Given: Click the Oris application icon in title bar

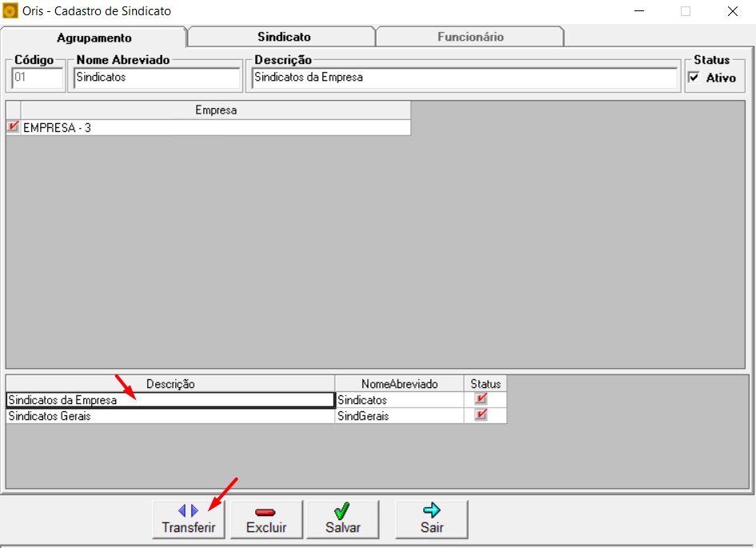Looking at the screenshot, I should point(10,10).
